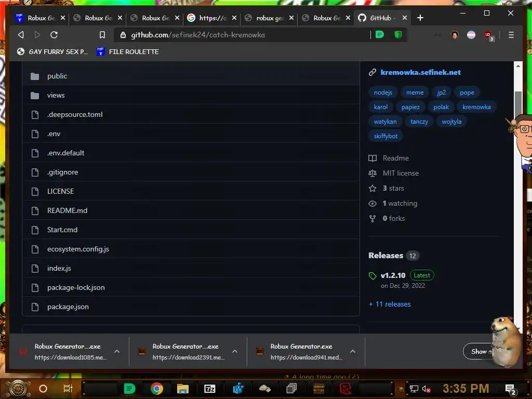Visit kremowka.sefinek.net link
This screenshot has height=399, width=532.
tap(420, 72)
